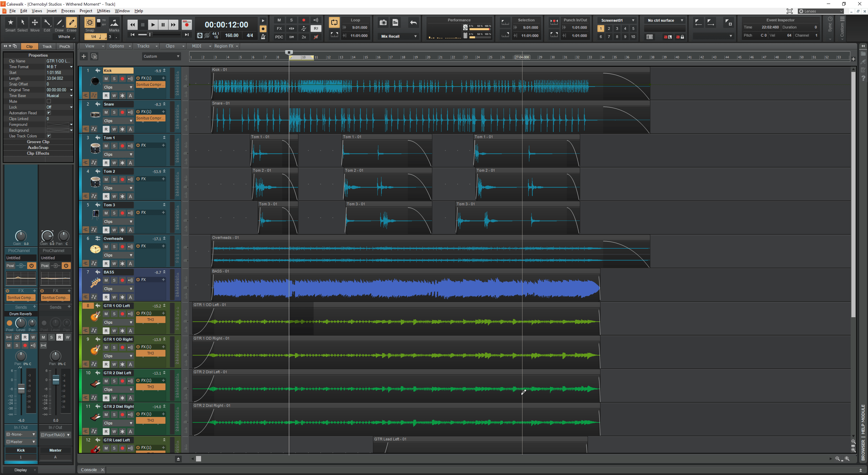Screen dimensions: 868x475
Task: Select the Erase tool
Action: [71, 22]
